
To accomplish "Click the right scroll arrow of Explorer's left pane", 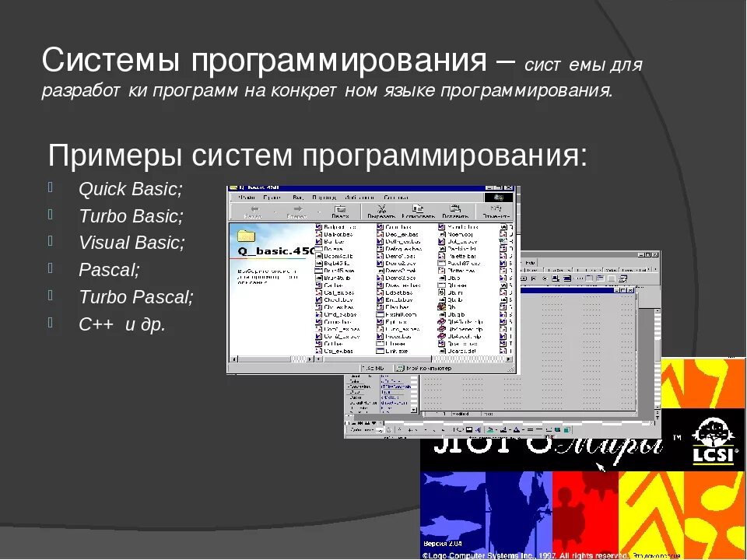I will click(x=310, y=359).
